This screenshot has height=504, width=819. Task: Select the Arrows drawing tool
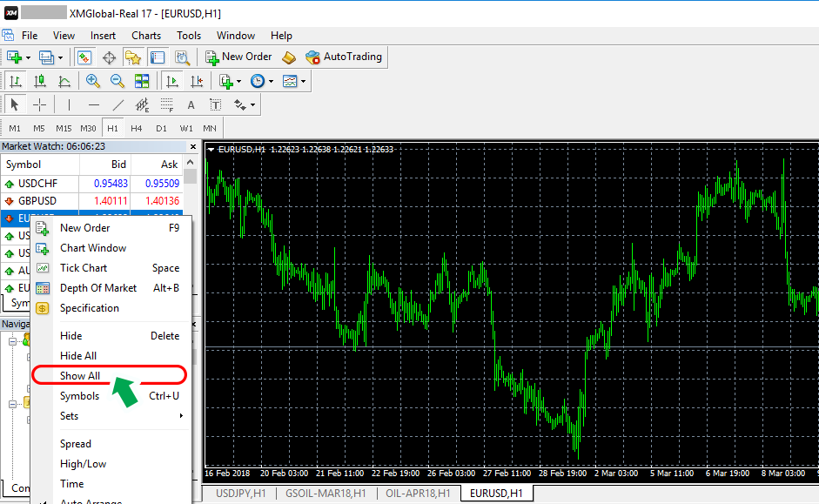tap(239, 105)
